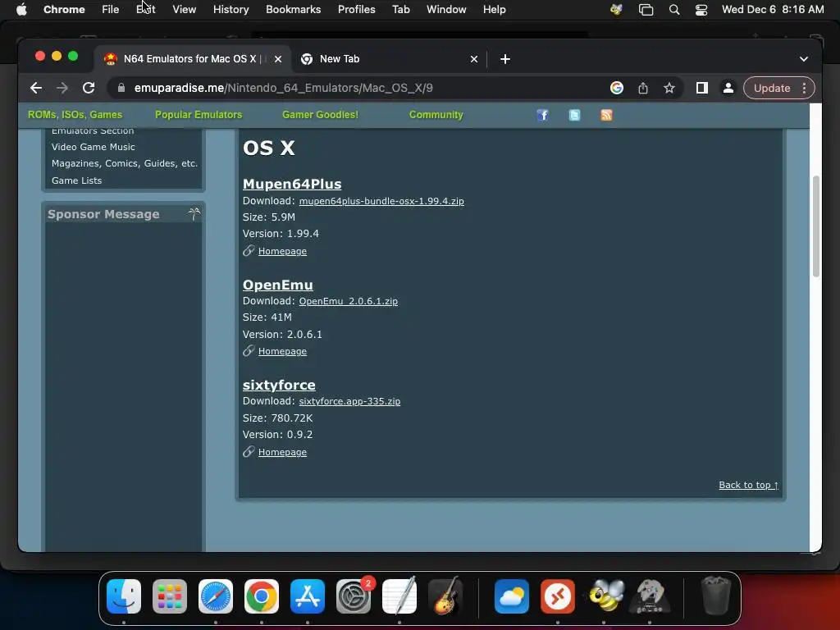This screenshot has width=840, height=630.
Task: Open Remote Desktop app from the Dock
Action: coord(558,596)
